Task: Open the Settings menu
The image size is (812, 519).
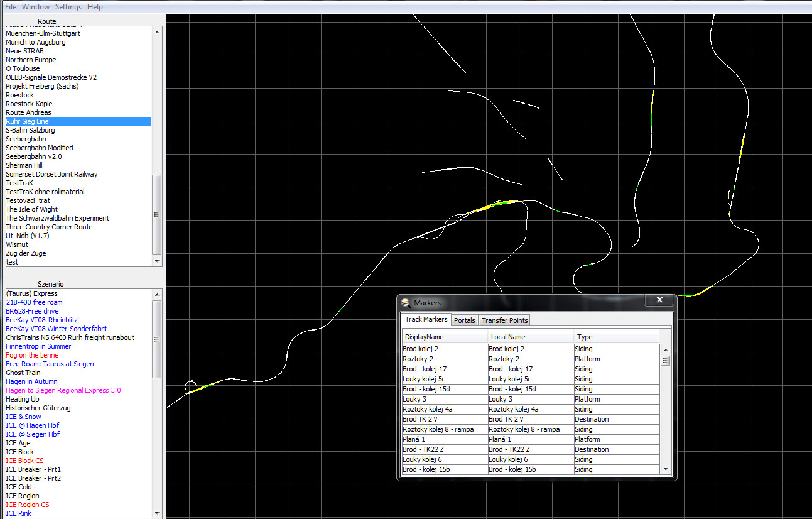Action: (x=68, y=7)
